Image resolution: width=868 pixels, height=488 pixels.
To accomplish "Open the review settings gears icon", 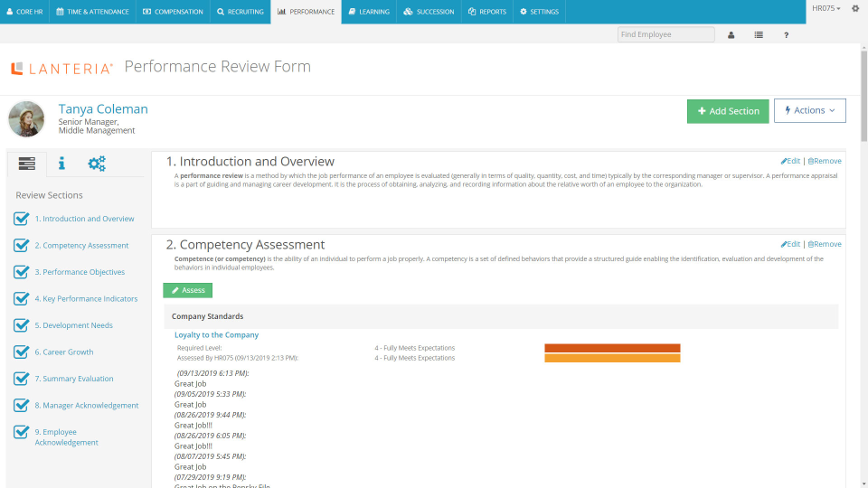I will click(97, 164).
